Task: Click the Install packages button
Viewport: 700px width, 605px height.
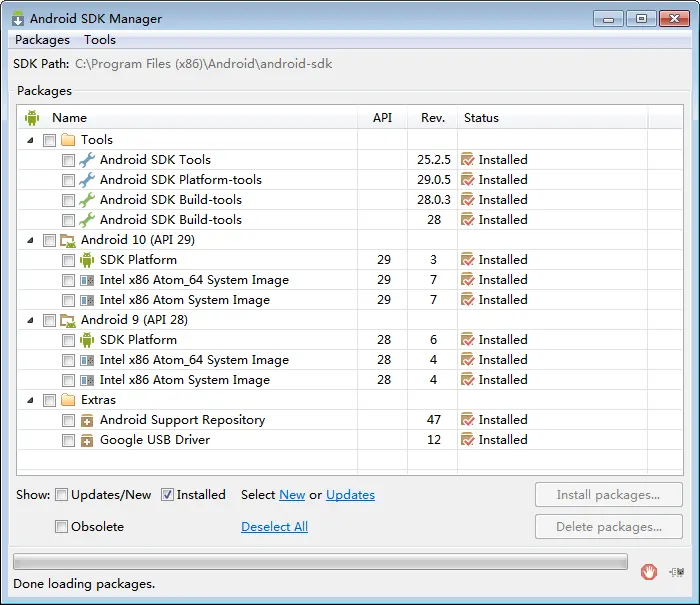Action: tap(608, 495)
